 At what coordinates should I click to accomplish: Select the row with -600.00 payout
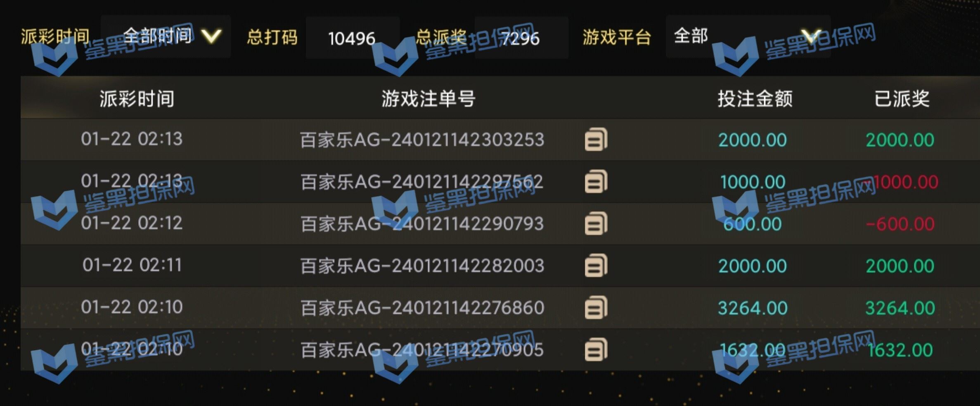[x=500, y=223]
